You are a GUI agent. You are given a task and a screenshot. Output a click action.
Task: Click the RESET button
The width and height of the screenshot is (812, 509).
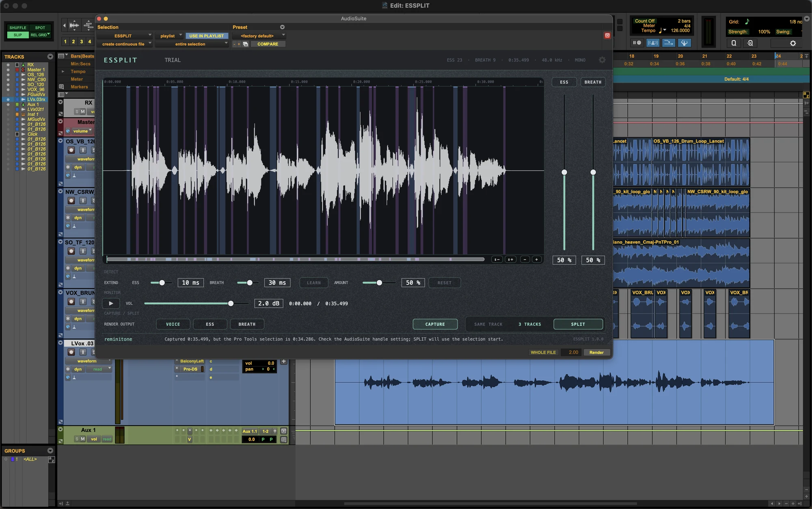(x=445, y=283)
